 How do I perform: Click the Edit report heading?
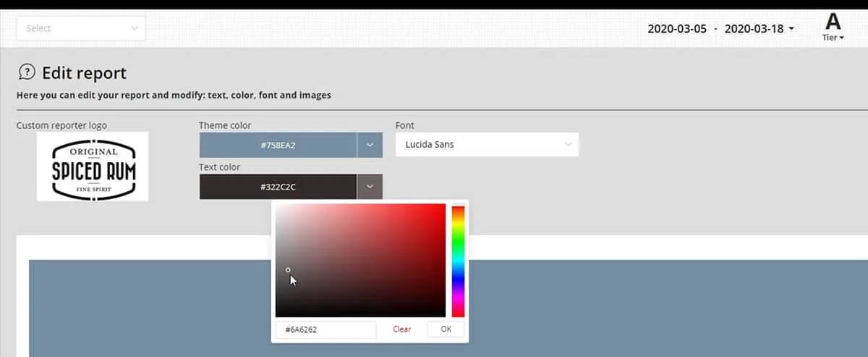coord(84,72)
